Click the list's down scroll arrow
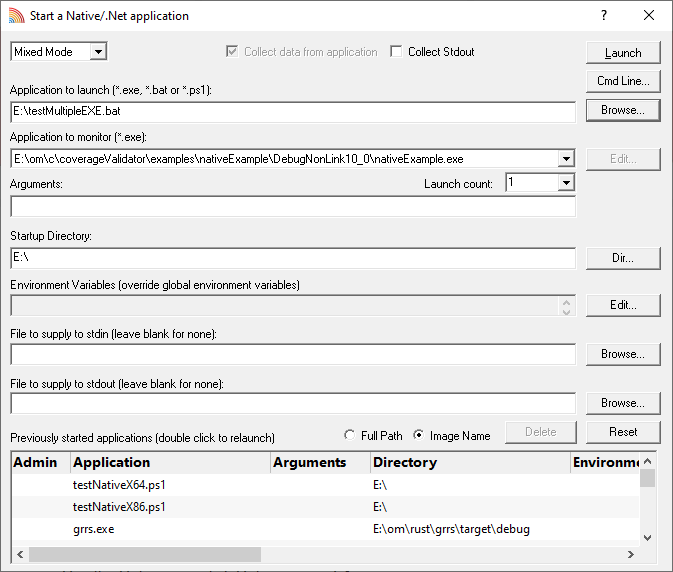The image size is (673, 572). 648,537
